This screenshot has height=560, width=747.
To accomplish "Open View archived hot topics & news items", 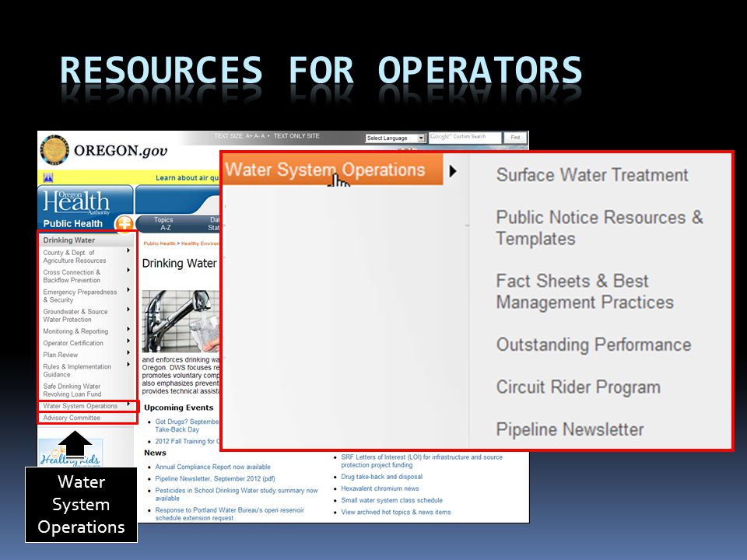I will (395, 513).
